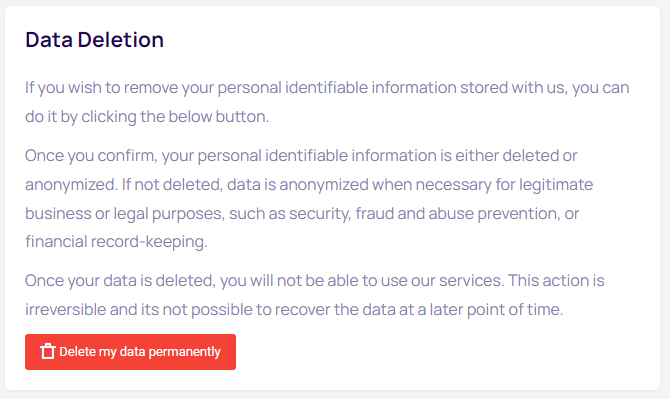Click the line 'do it by clicking the below button.'

[x=147, y=117]
